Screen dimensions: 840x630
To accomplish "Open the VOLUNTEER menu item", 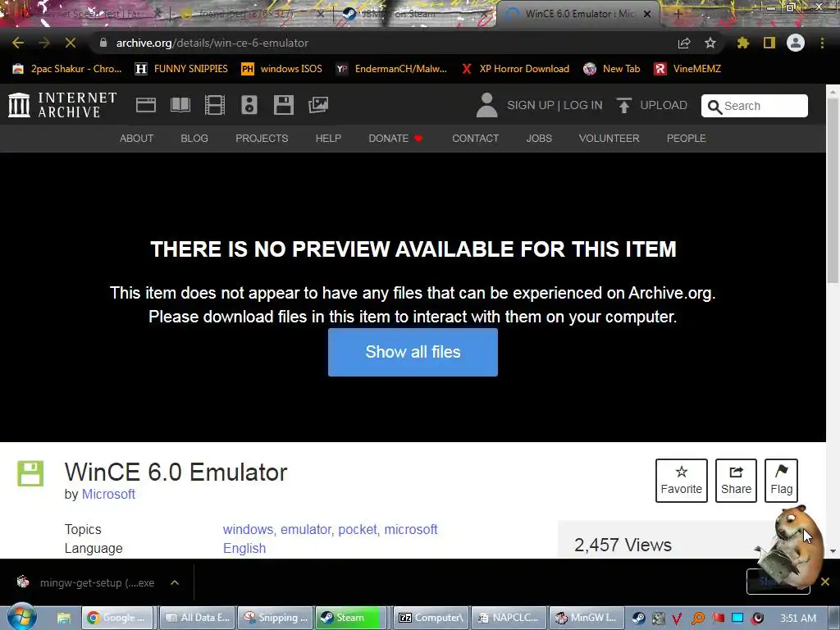I will [609, 138].
